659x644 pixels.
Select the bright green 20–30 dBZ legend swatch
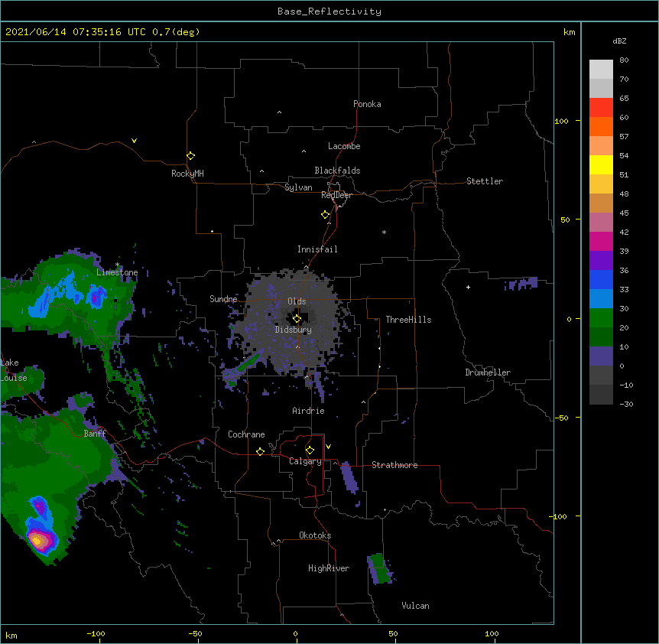601,318
